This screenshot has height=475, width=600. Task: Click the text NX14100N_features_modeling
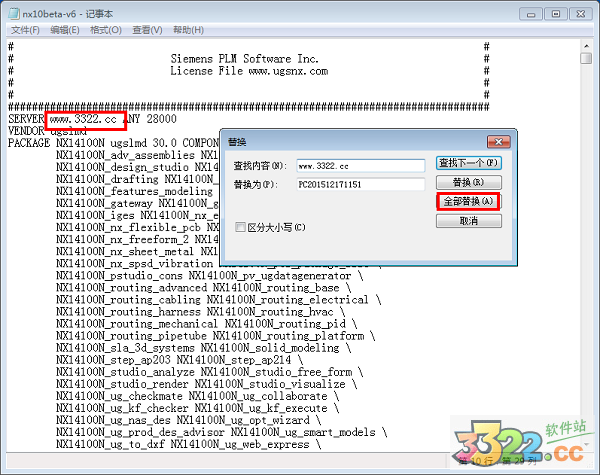[134, 191]
